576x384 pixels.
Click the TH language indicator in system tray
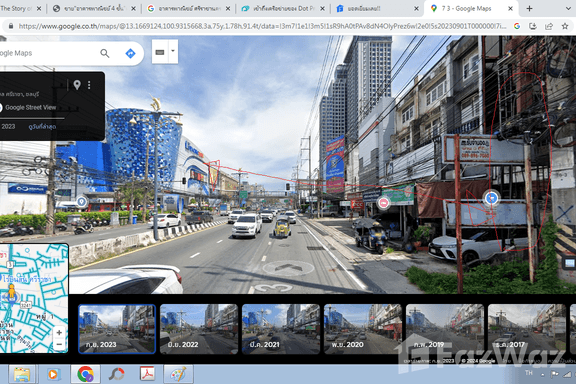point(529,373)
